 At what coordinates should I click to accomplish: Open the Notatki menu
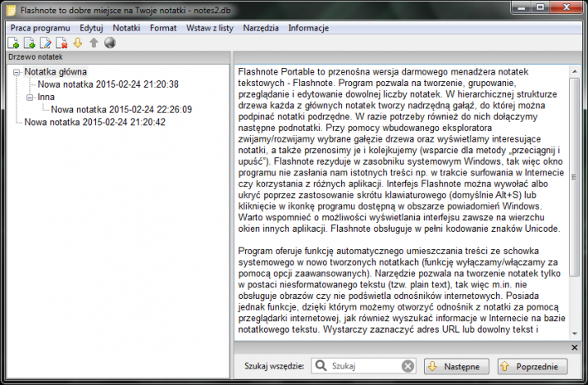point(127,28)
